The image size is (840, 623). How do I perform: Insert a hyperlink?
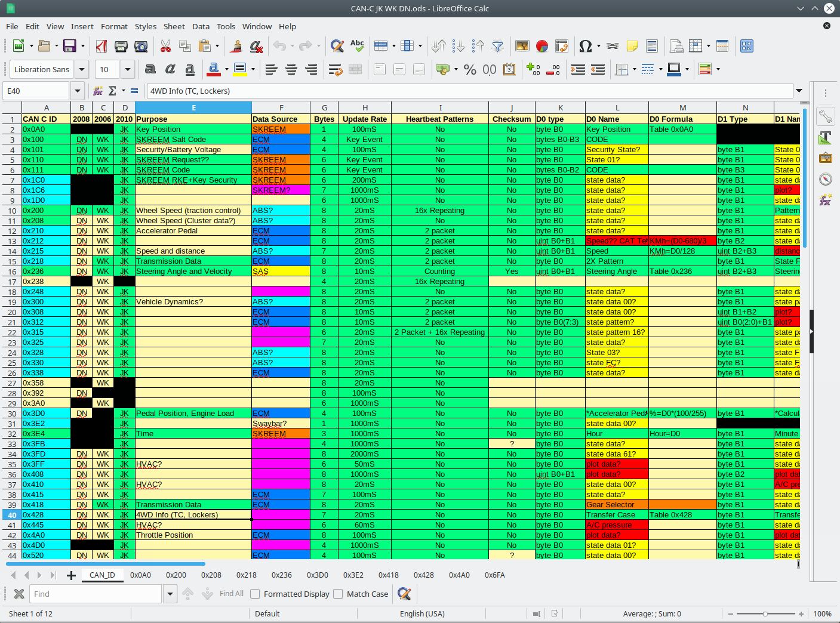point(613,46)
